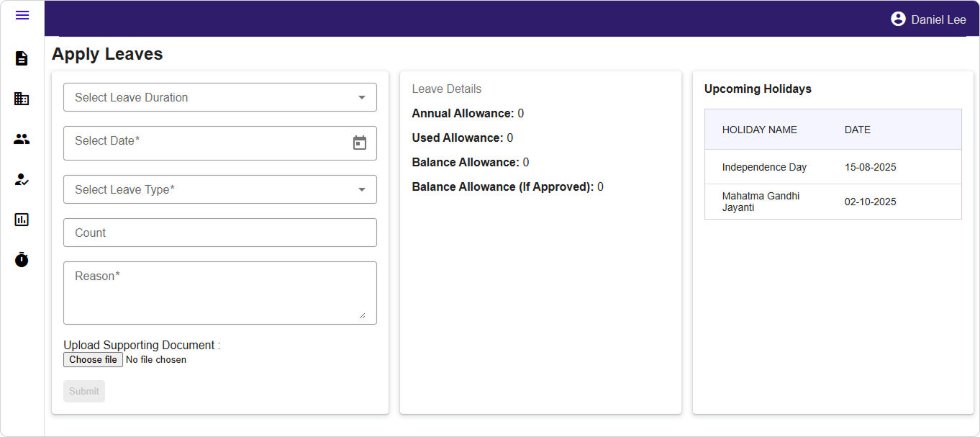
Task: Click the Mahatma Gandhi Jayanti holiday row
Action: tap(832, 202)
